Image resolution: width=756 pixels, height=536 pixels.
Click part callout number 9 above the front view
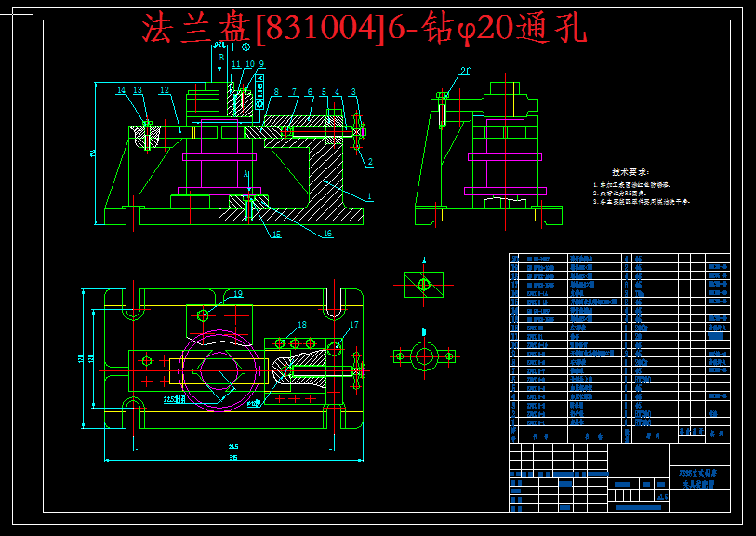pos(261,63)
